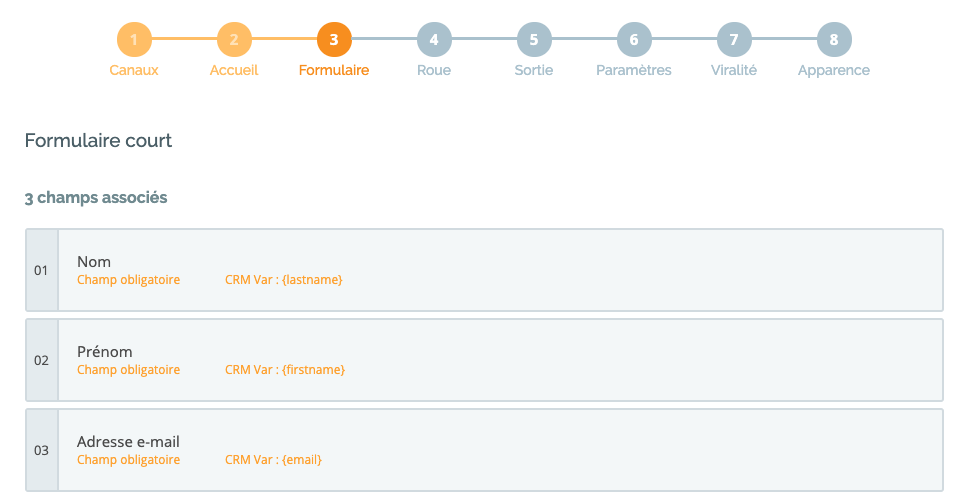Select the Prénom field row
Viewport: 967px width, 504px height.
point(484,360)
